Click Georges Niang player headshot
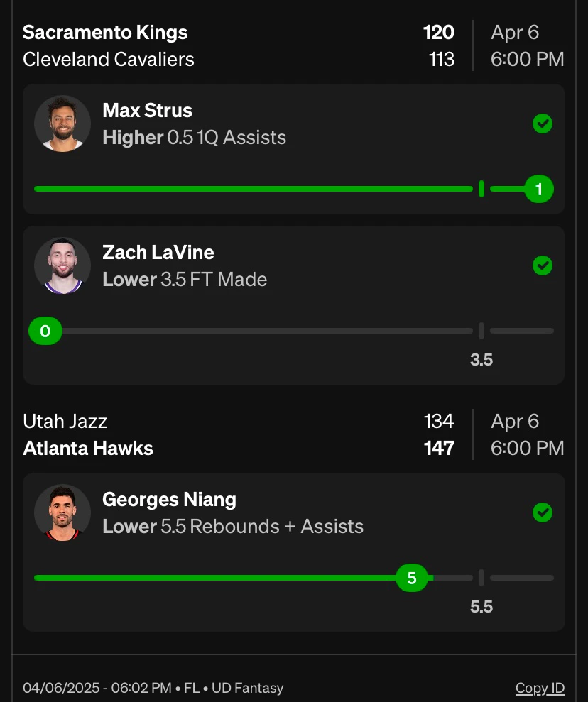 pyautogui.click(x=62, y=512)
